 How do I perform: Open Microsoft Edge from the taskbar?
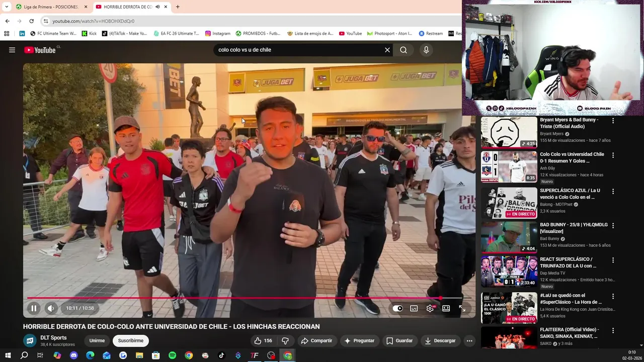pyautogui.click(x=90, y=355)
